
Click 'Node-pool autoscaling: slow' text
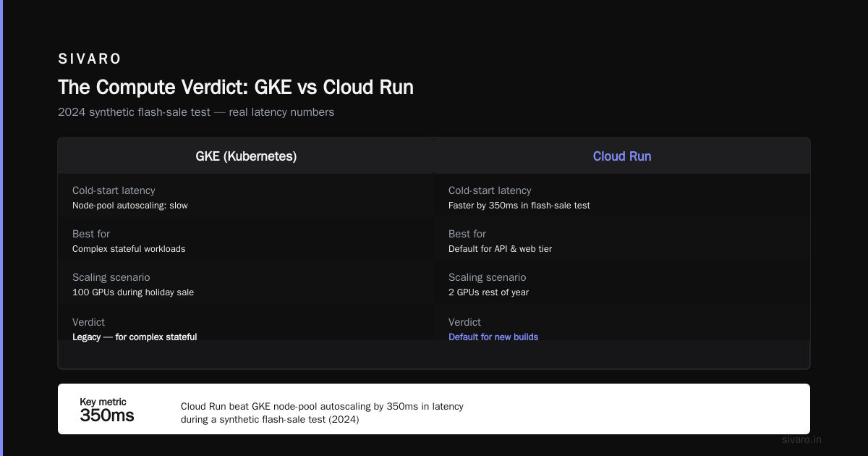coord(130,206)
